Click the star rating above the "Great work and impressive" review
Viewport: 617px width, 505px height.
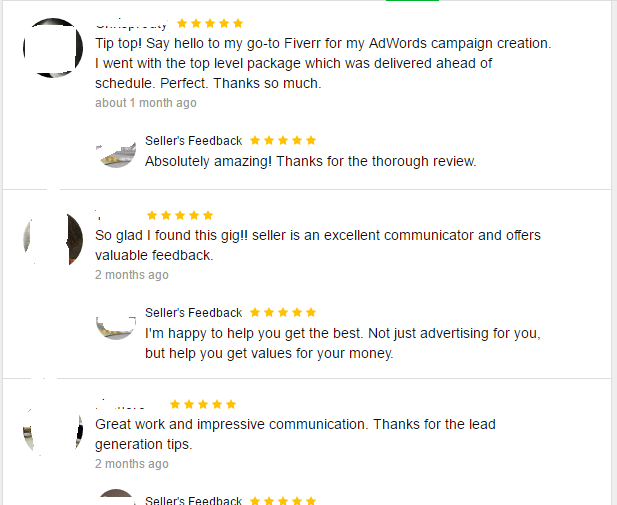[203, 405]
